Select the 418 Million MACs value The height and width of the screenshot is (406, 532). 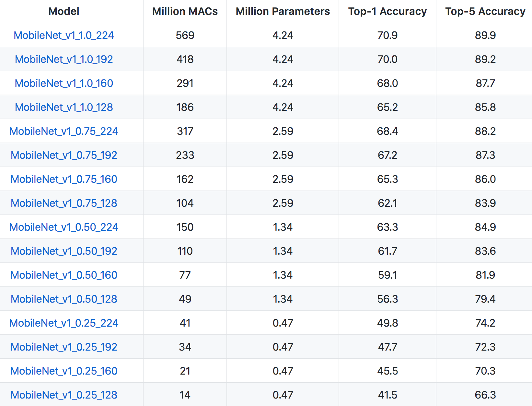pos(185,59)
